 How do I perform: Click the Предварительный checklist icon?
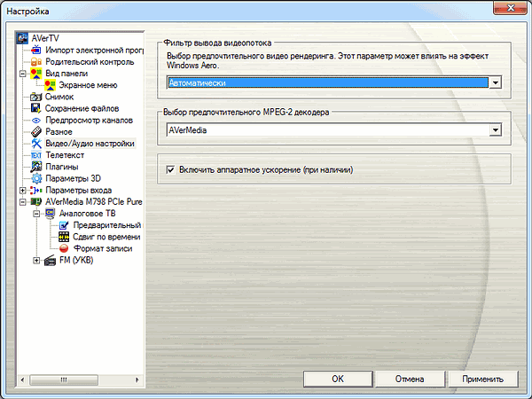64,225
